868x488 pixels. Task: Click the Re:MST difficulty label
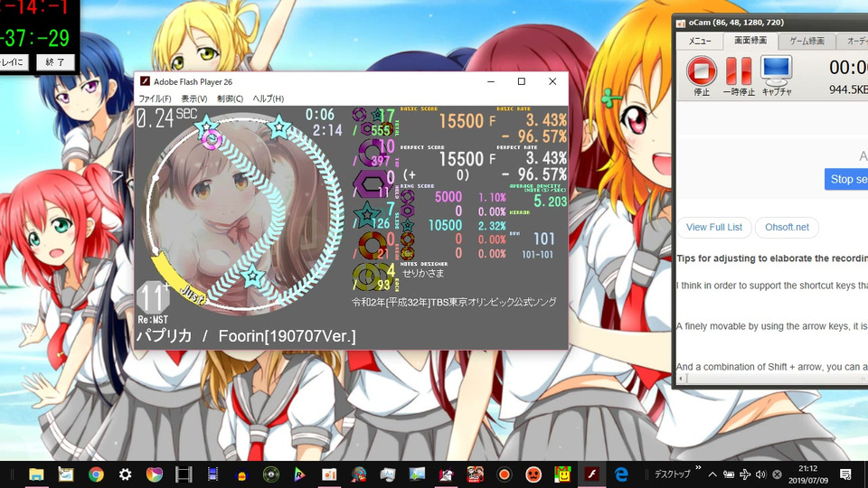click(153, 320)
